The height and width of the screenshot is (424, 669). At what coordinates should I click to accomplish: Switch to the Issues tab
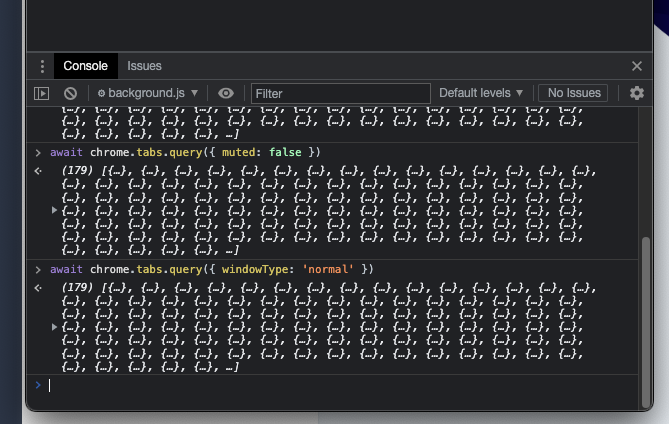tap(144, 66)
